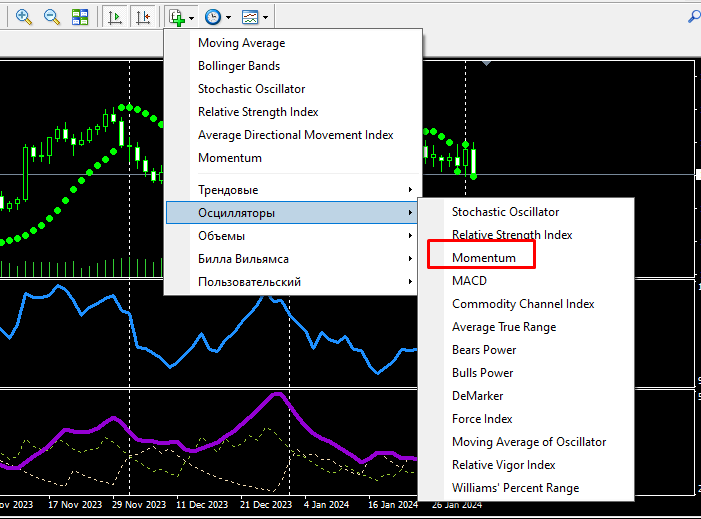Toggle the chart shift icon
The image size is (701, 519).
tap(143, 17)
